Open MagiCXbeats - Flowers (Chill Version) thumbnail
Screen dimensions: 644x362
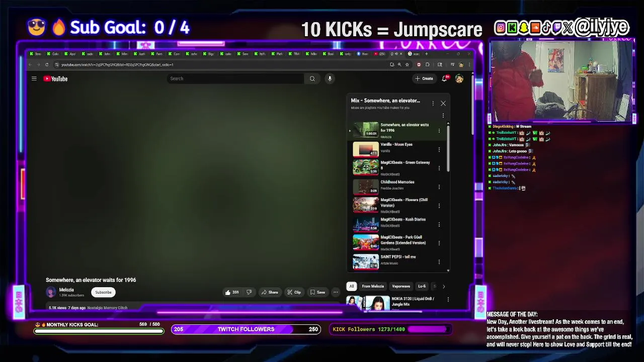(366, 205)
